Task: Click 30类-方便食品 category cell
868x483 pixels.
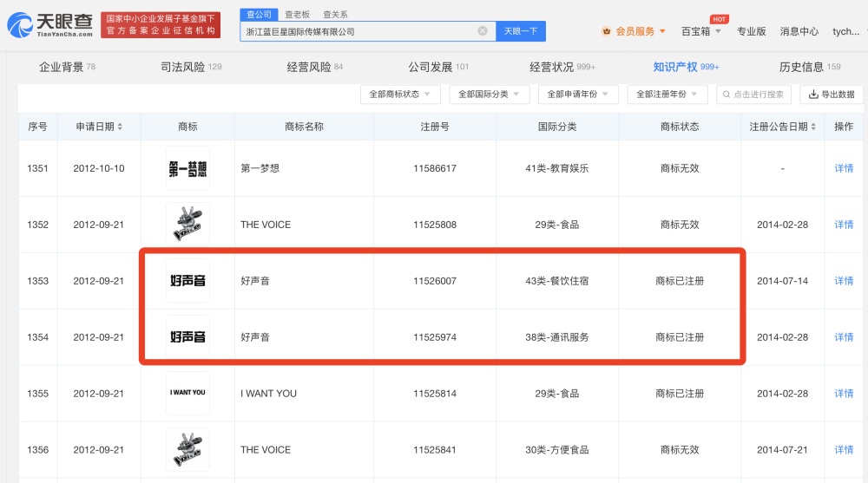Action: (557, 450)
